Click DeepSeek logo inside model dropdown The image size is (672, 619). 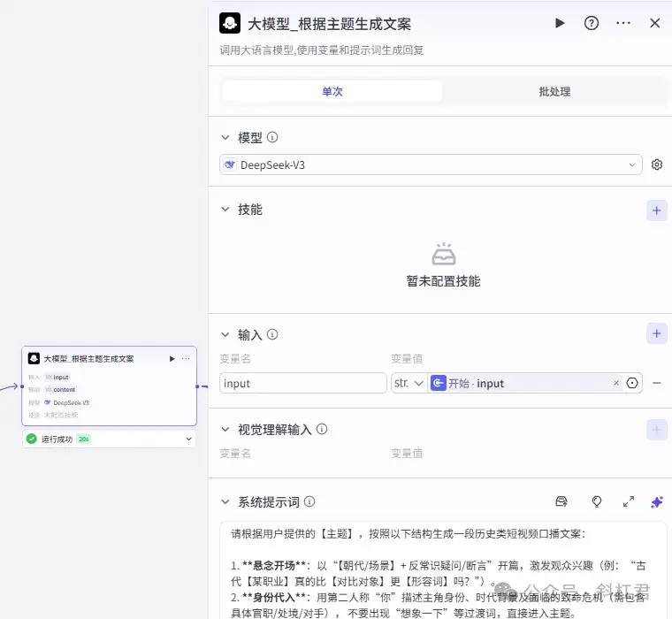click(x=230, y=164)
